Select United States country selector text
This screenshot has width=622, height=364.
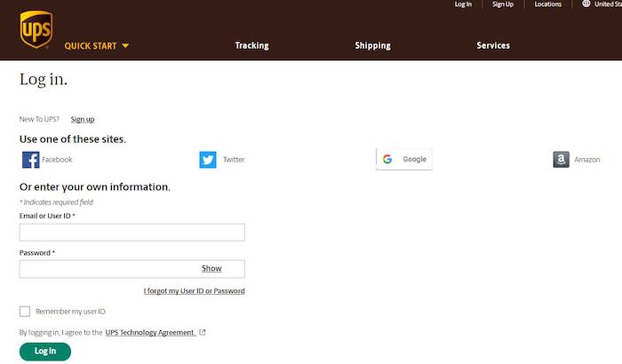608,4
